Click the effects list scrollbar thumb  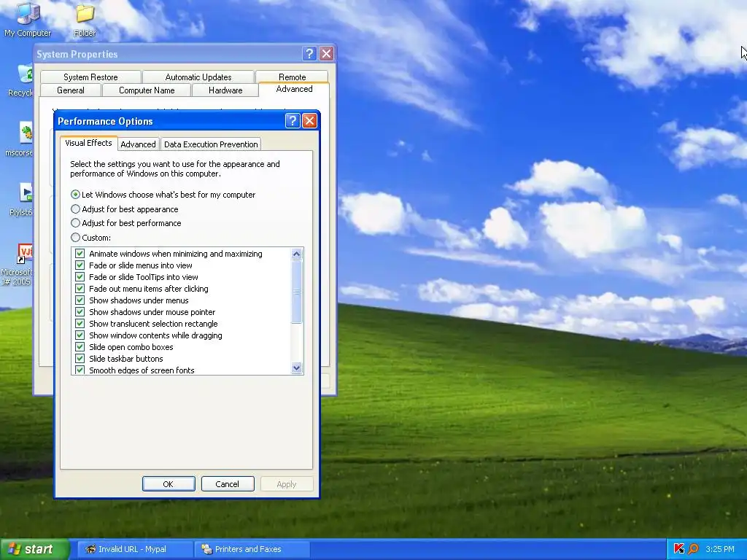297,292
